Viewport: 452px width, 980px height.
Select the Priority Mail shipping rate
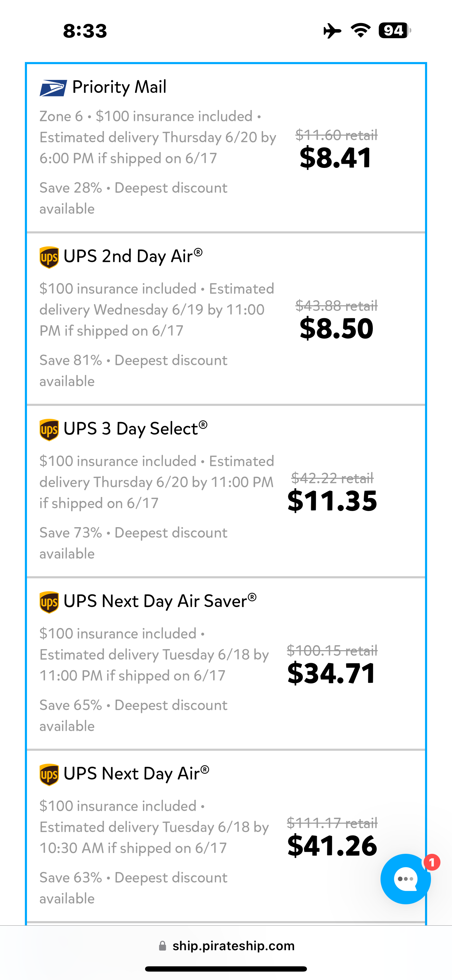[226, 148]
